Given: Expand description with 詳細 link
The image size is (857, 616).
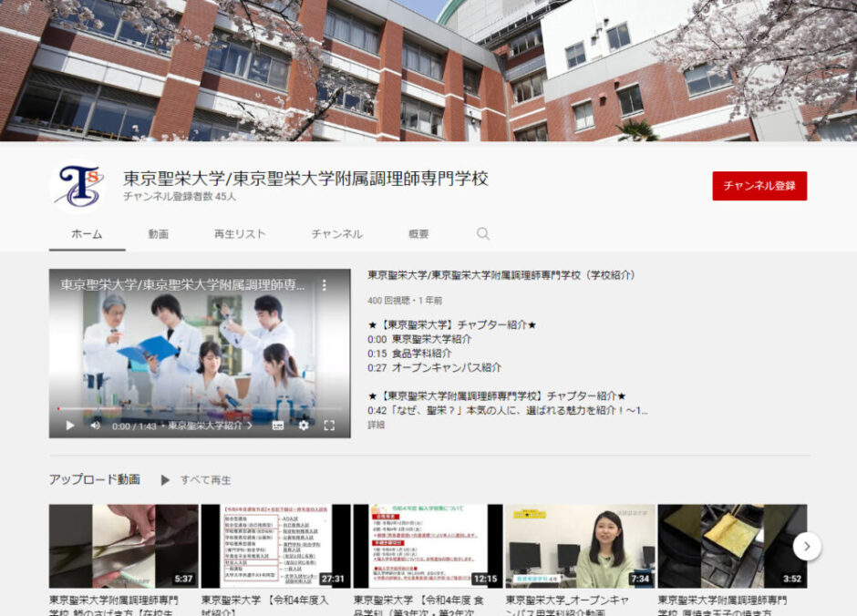Looking at the screenshot, I should pos(376,425).
